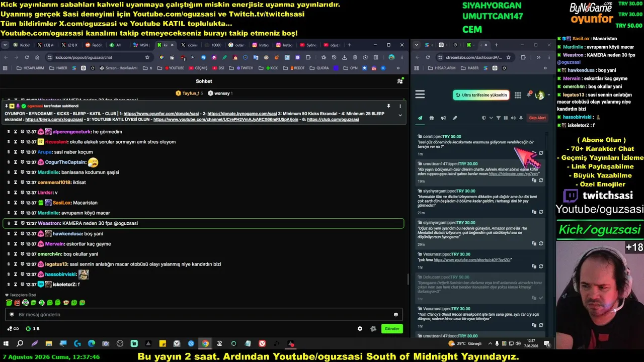The height and width of the screenshot is (362, 644).
Task: Click the first Kick emote below Takipçilere Özel
Action: (9, 303)
